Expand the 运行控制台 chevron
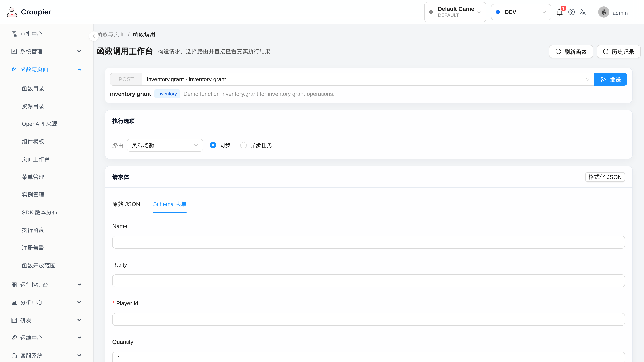 click(x=79, y=285)
